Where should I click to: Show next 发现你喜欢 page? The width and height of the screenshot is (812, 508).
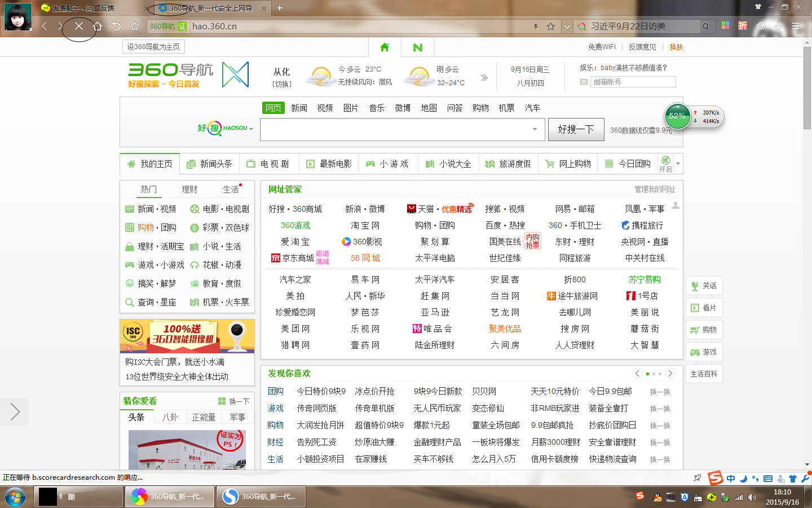[x=670, y=373]
